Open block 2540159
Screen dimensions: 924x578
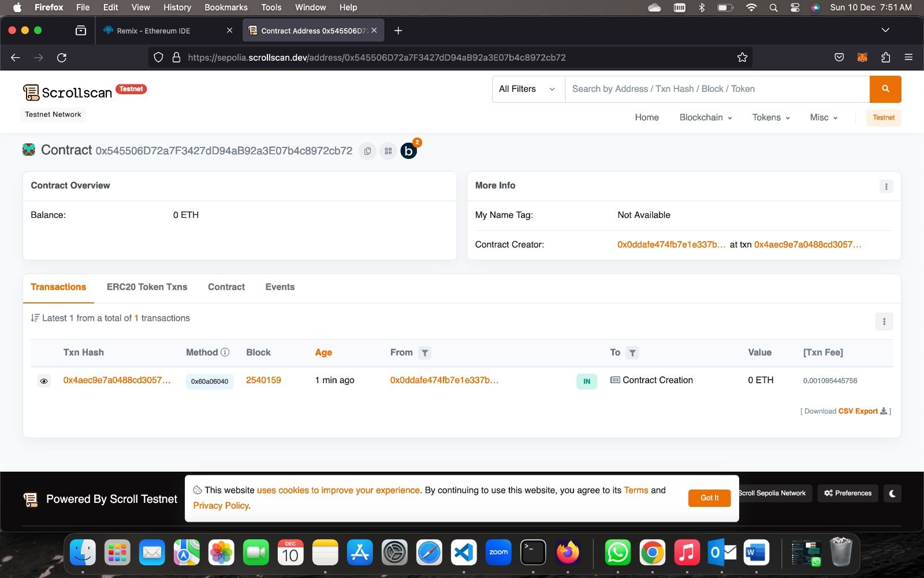(x=263, y=380)
